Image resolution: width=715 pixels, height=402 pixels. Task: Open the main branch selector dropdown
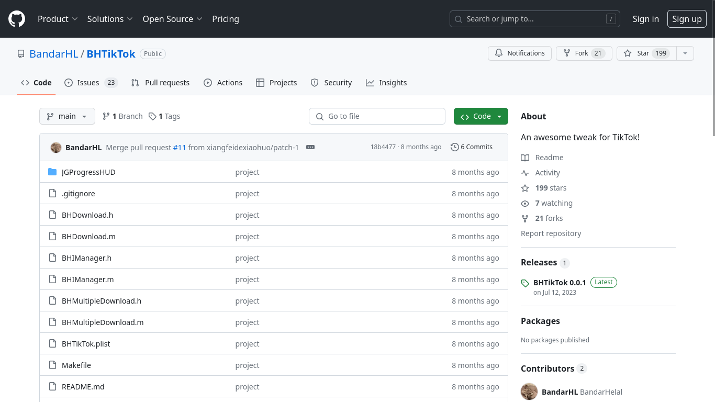click(67, 116)
